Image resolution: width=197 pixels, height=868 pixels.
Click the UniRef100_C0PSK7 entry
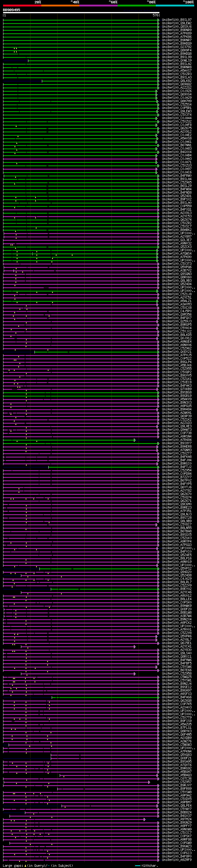[x=177, y=836]
